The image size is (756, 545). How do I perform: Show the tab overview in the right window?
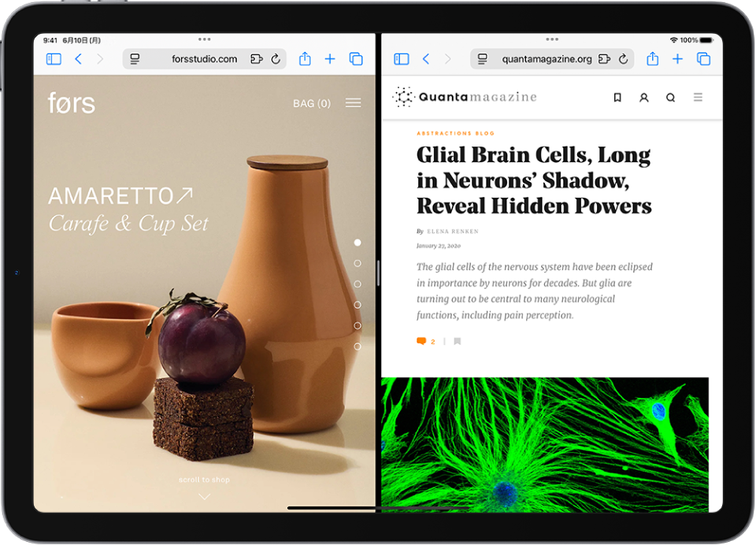point(704,58)
